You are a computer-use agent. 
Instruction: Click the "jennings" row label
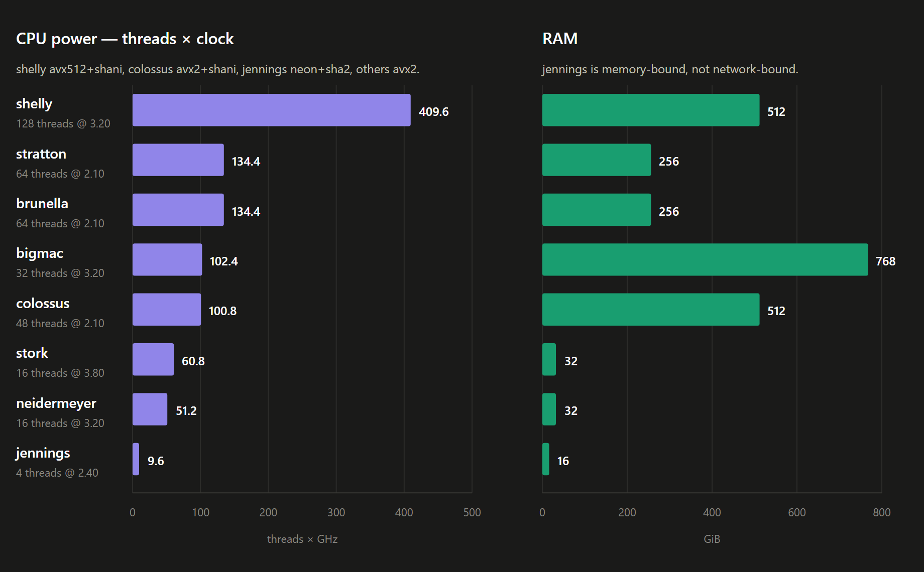click(x=43, y=454)
